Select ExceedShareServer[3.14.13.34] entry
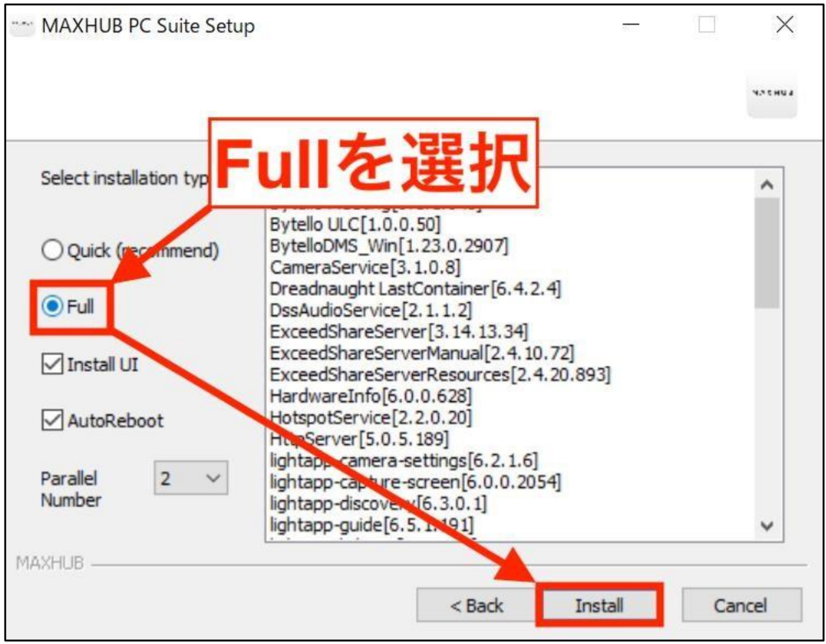The image size is (826, 644). [x=399, y=332]
